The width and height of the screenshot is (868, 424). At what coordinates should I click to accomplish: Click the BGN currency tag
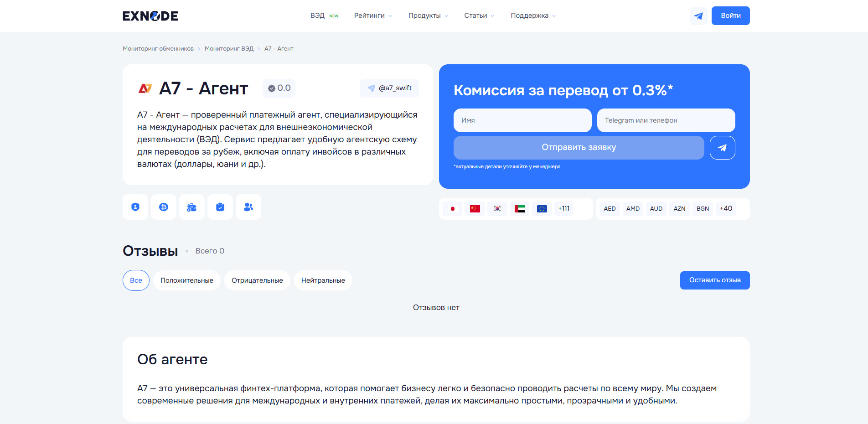point(703,209)
